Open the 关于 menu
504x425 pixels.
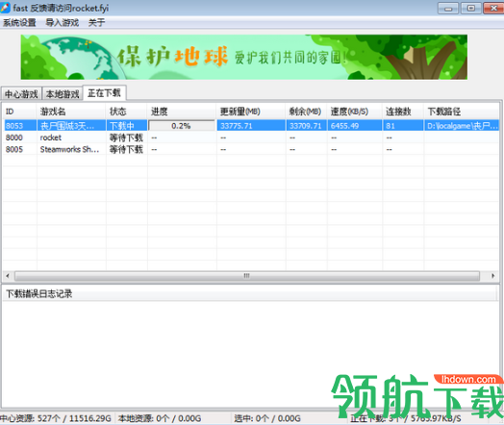point(96,22)
